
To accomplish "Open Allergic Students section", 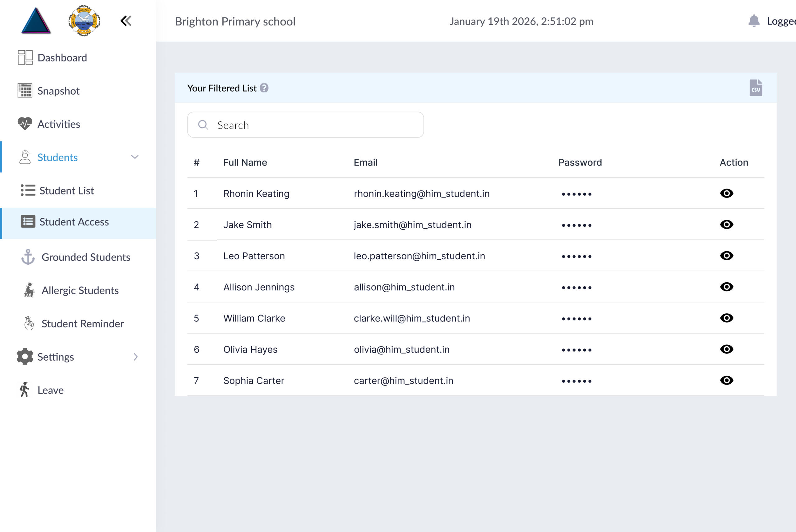I will click(80, 290).
